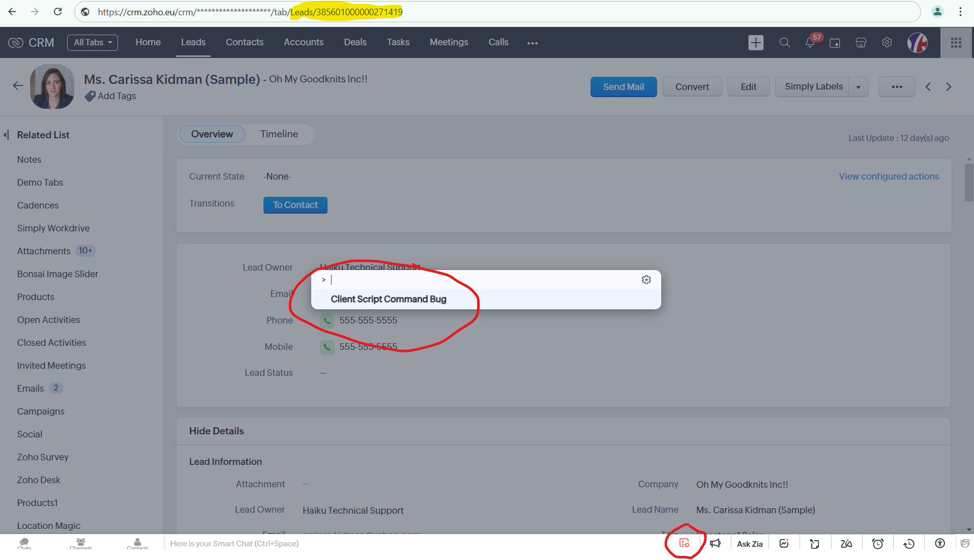Open the Setup gear icon in top bar
Screen dimensions: 974x560
(x=887, y=43)
